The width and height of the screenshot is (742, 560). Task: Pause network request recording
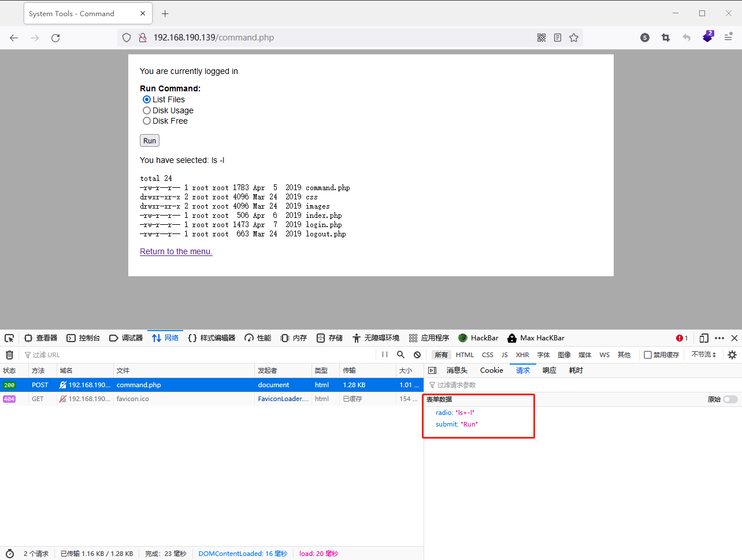pyautogui.click(x=385, y=355)
